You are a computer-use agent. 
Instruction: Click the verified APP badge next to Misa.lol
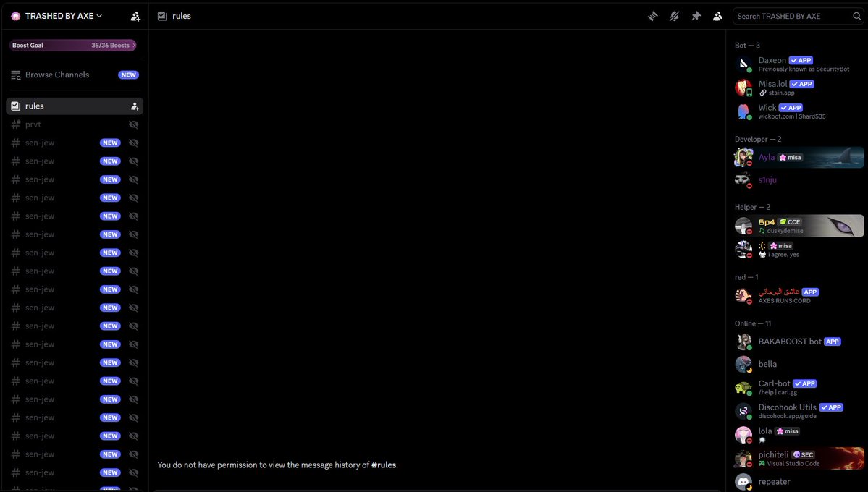[x=801, y=84]
